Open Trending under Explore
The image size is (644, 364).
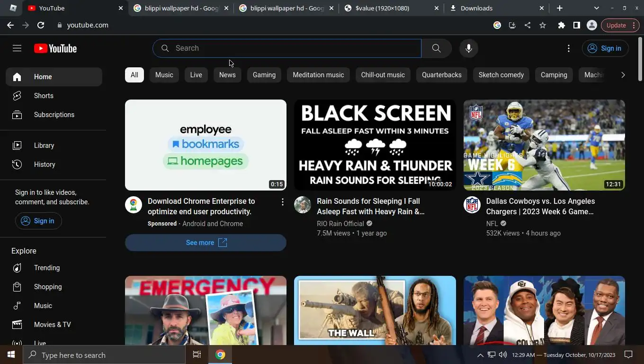(x=54, y=268)
